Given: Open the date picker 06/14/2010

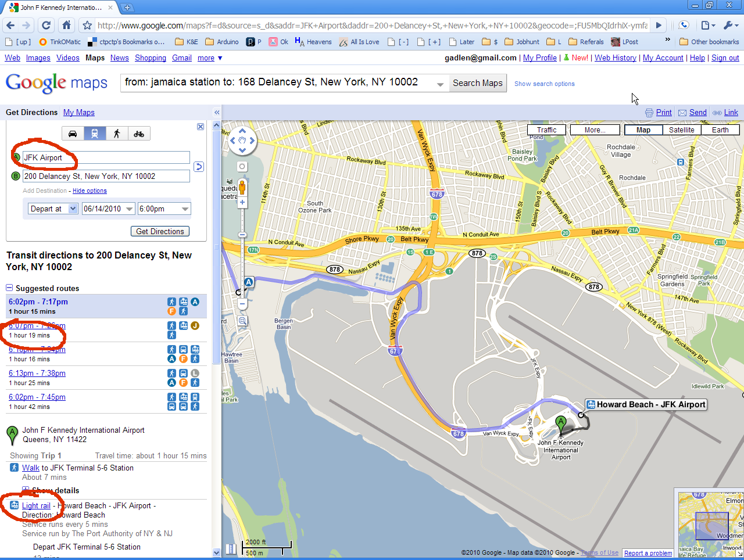Looking at the screenshot, I should [x=108, y=209].
